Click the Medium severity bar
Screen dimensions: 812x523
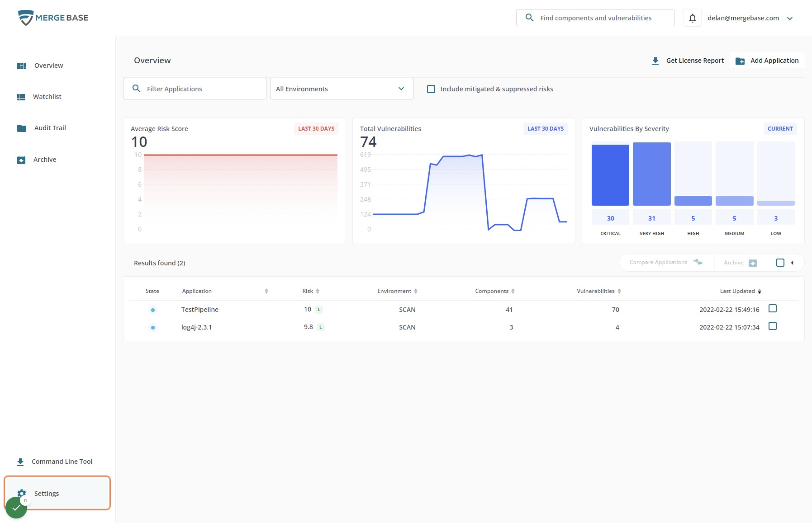[x=735, y=201]
